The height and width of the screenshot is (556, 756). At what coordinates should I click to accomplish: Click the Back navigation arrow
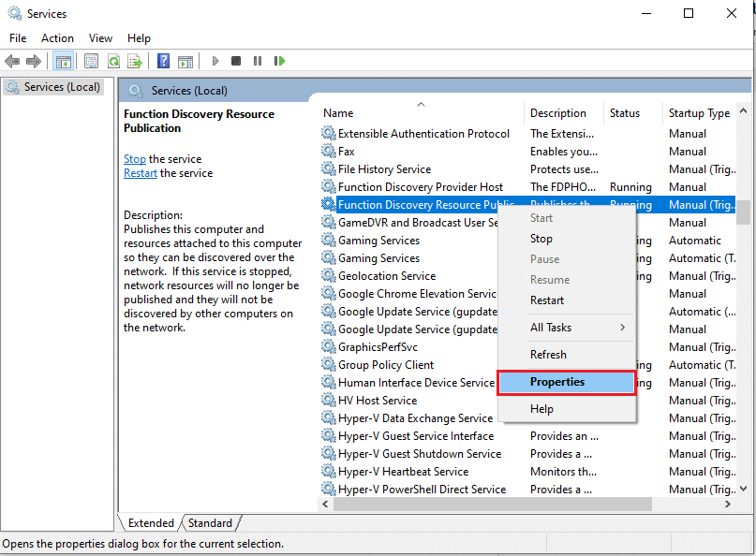click(12, 61)
